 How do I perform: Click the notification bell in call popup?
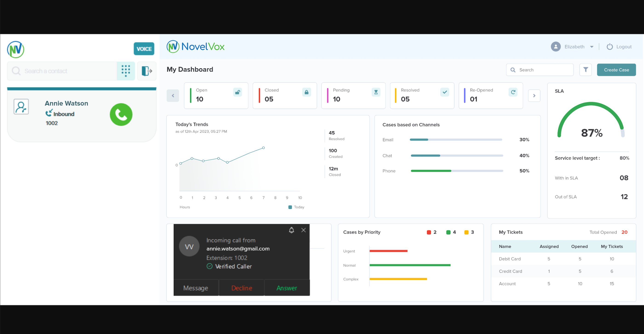[291, 230]
